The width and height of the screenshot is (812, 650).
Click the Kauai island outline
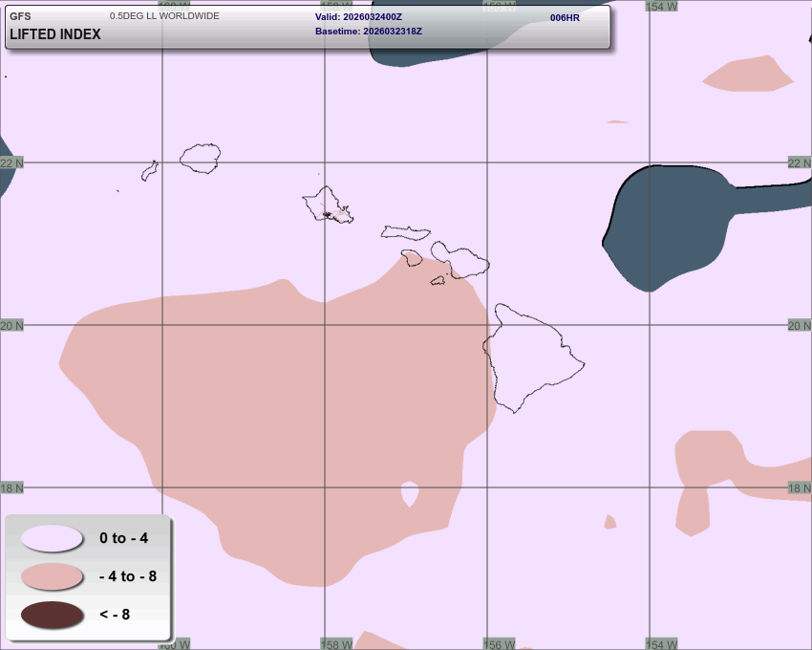201,158
